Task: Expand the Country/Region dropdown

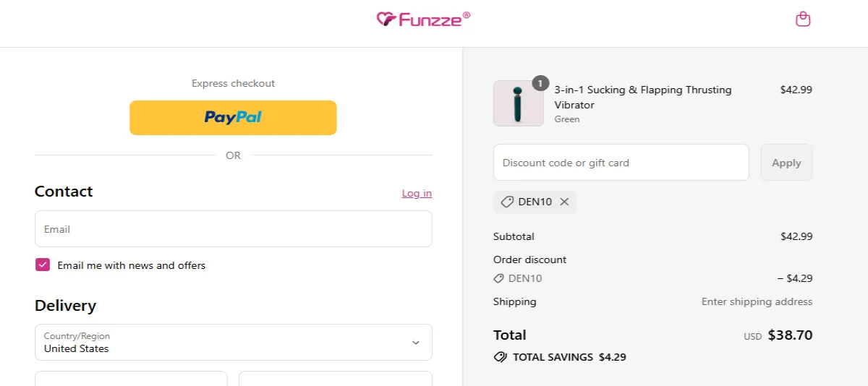Action: (233, 342)
